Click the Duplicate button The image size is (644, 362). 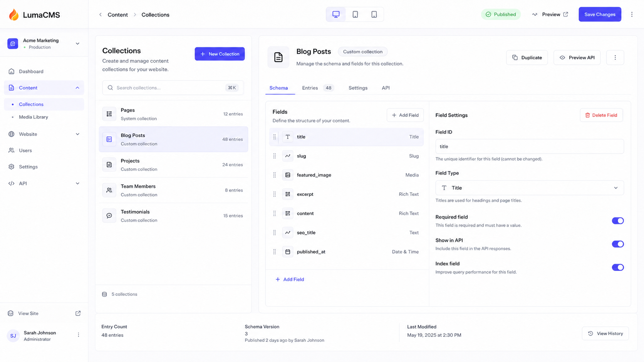[x=527, y=57]
